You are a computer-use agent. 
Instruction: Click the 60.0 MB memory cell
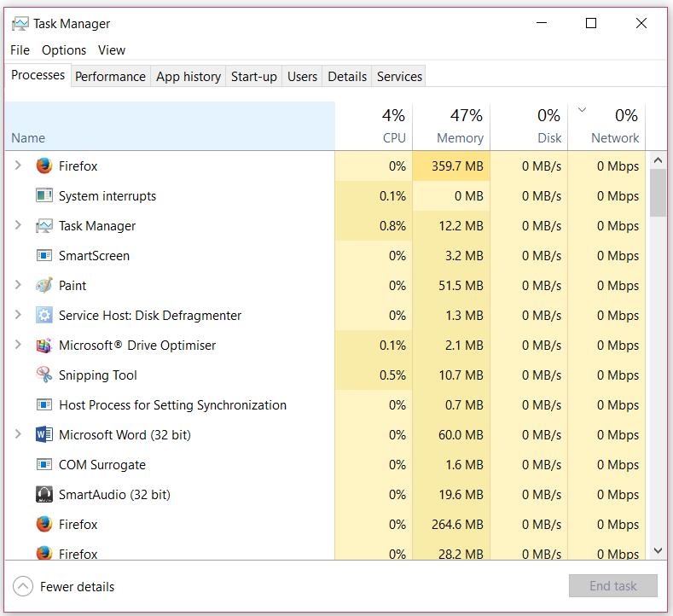(451, 435)
